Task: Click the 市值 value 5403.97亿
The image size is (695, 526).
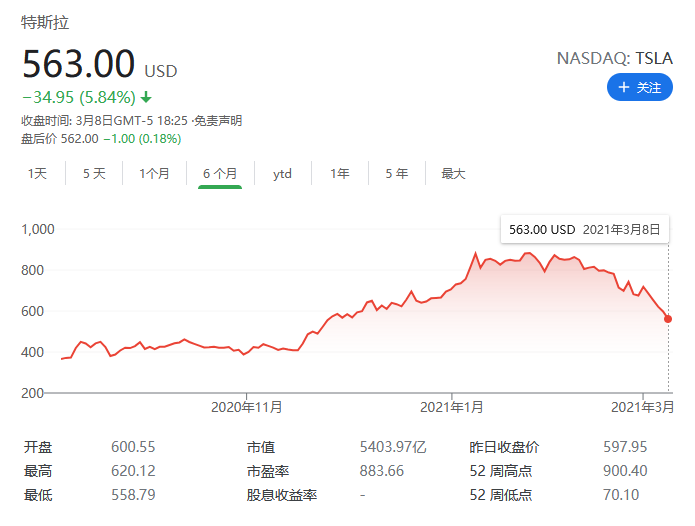Action: [393, 447]
